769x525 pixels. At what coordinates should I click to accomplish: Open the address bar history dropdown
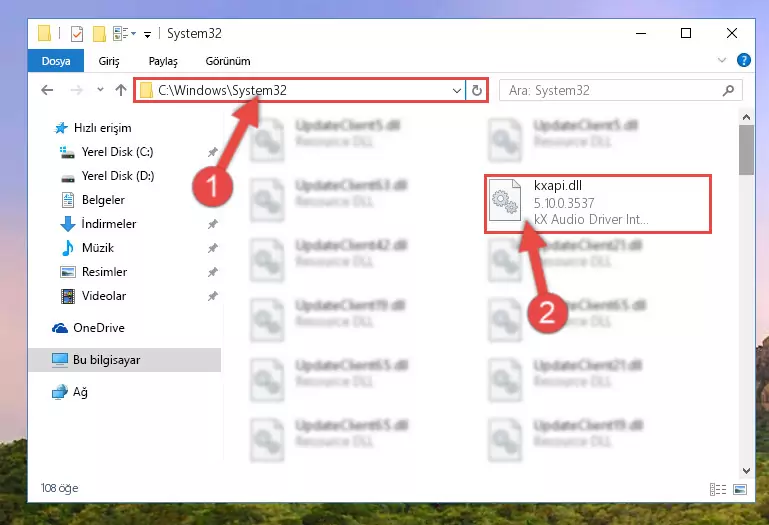457,90
